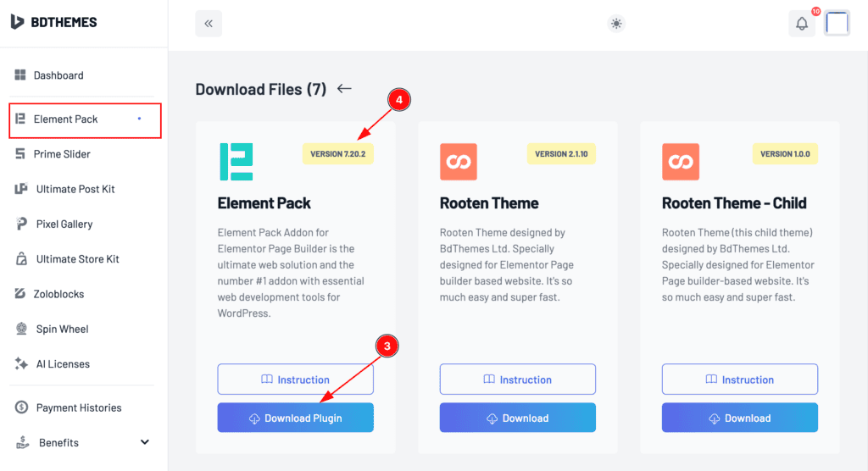Click the Rooten Theme - Child logo
The width and height of the screenshot is (868, 471).
click(681, 162)
